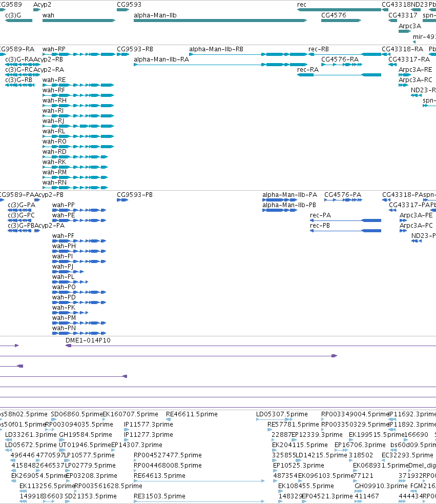Select the RE64613.5prime EST label
The width and height of the screenshot is (436, 504).
coord(159,476)
